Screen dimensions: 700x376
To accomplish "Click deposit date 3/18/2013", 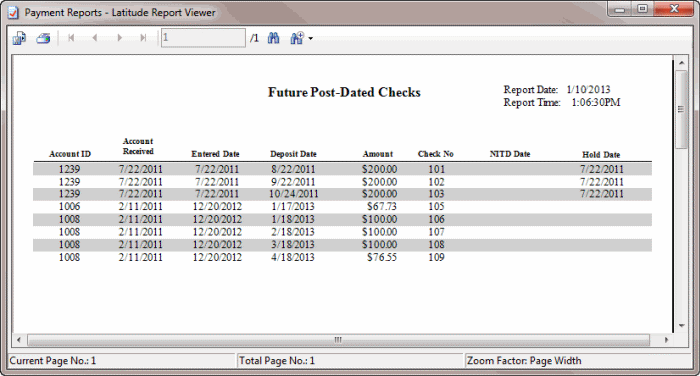I will pyautogui.click(x=293, y=244).
